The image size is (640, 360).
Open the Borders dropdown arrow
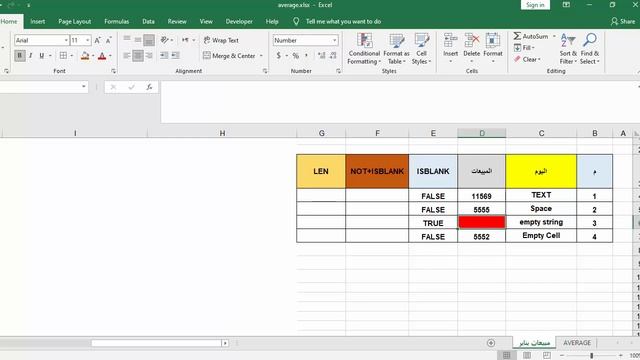(x=72, y=56)
